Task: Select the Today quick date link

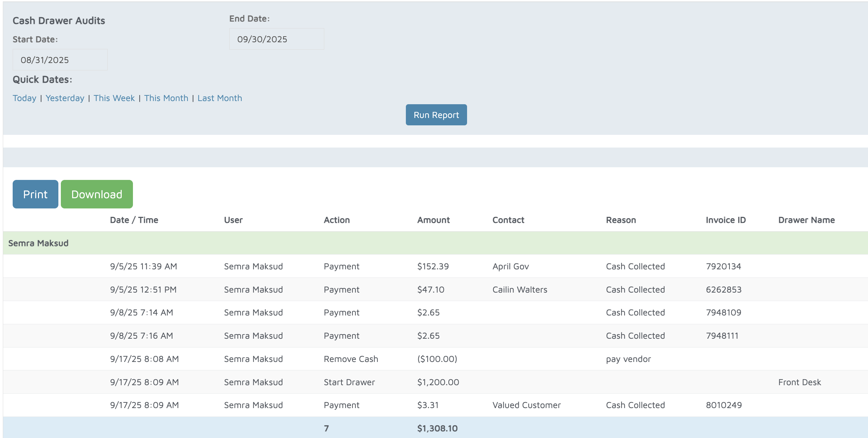Action: pos(24,98)
